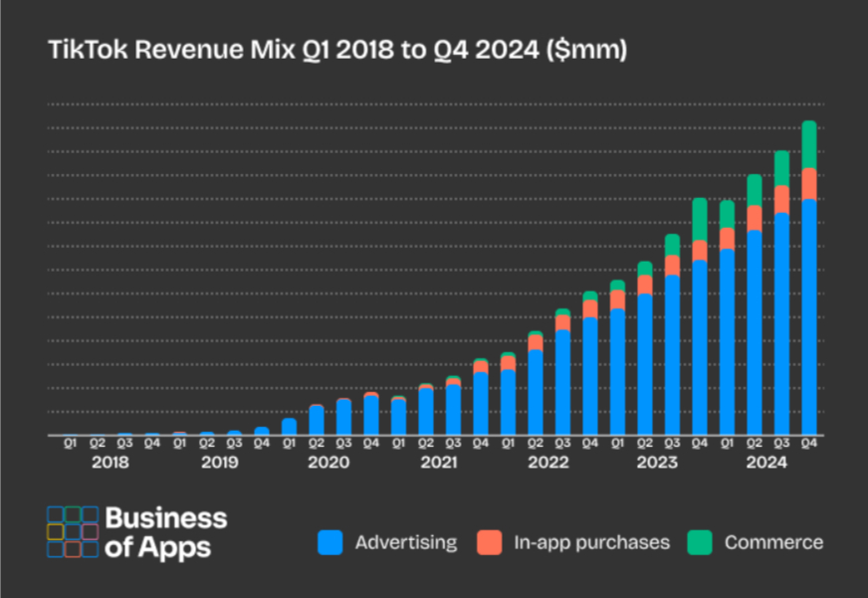Click the Q3 label under 2021

pos(453,443)
